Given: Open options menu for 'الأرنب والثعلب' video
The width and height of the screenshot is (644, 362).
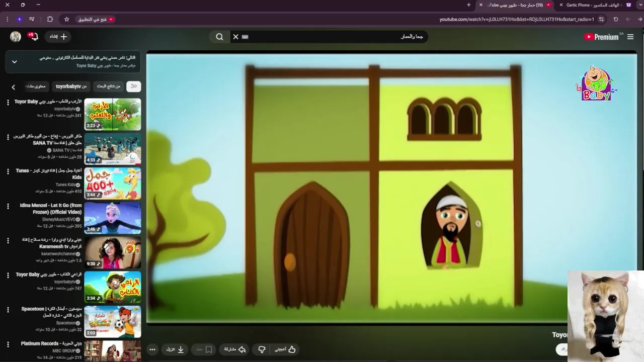Looking at the screenshot, I should click(x=8, y=103).
